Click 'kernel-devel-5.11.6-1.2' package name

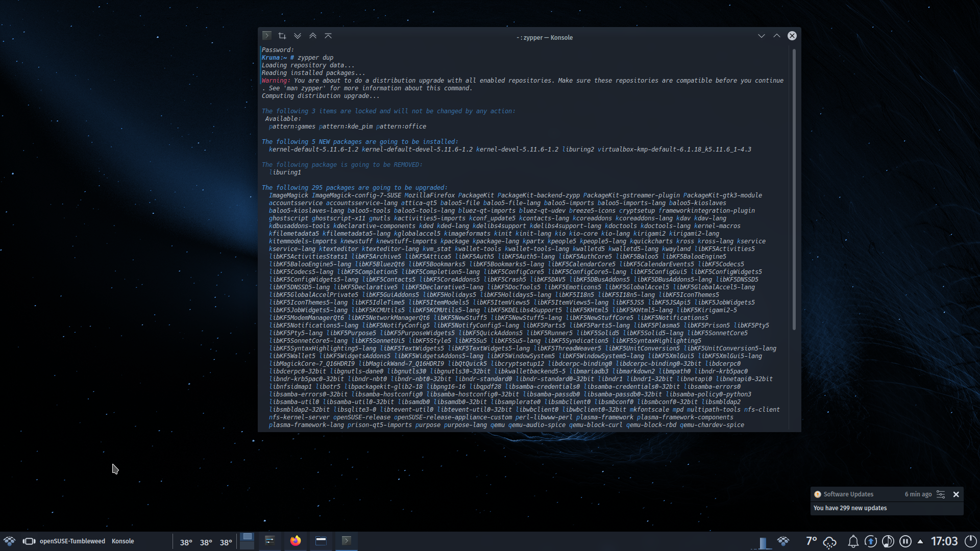pos(517,149)
